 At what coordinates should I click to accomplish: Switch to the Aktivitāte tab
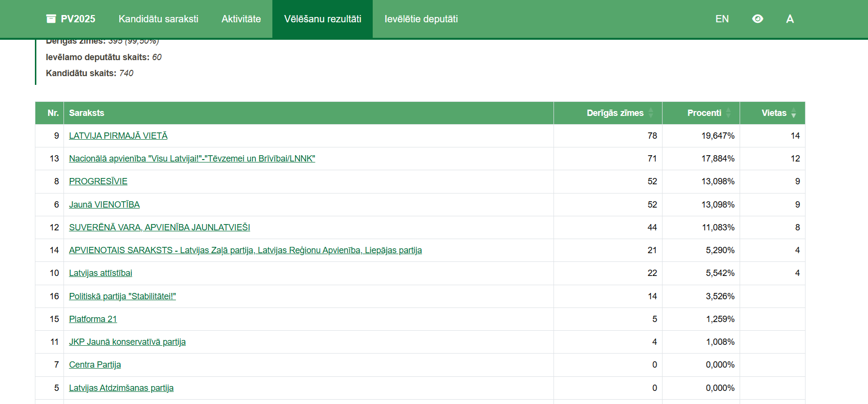[241, 19]
